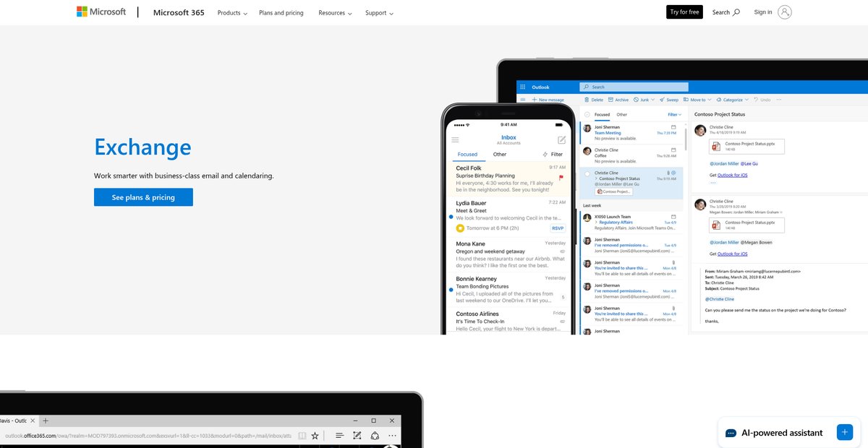Open Bonnie Kearney's Team Bonding Pictures email
This screenshot has width=868, height=448.
(x=508, y=290)
